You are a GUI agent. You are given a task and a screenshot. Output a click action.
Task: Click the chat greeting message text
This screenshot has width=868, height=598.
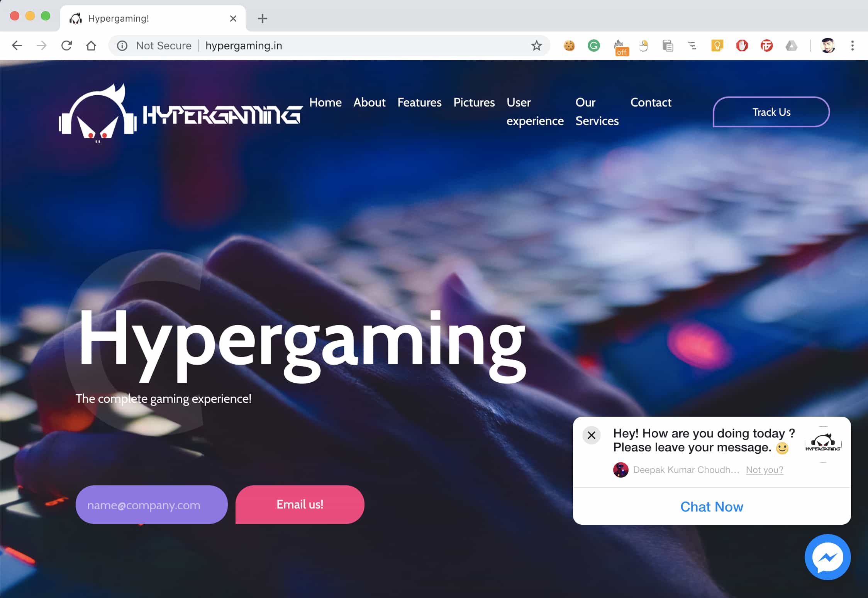point(704,440)
